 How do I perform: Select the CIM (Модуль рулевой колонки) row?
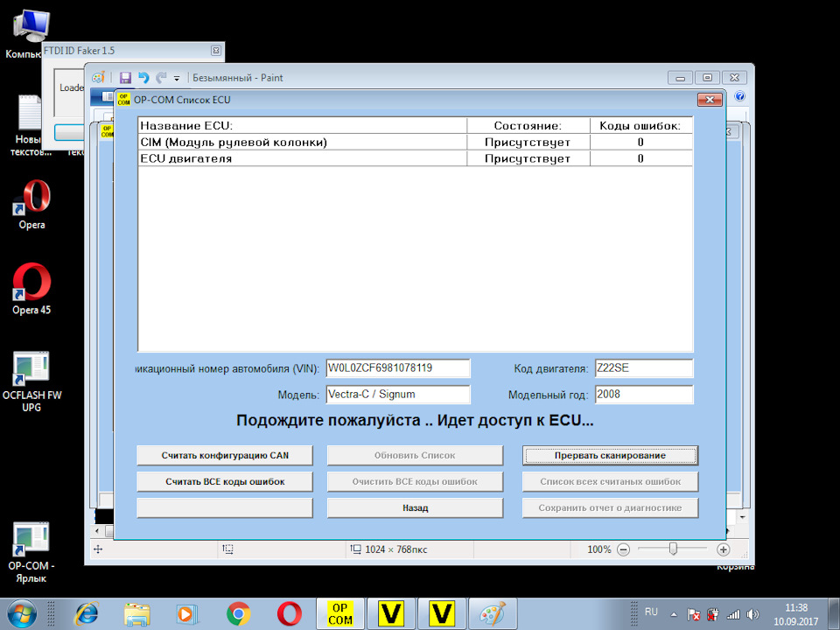pyautogui.click(x=415, y=142)
